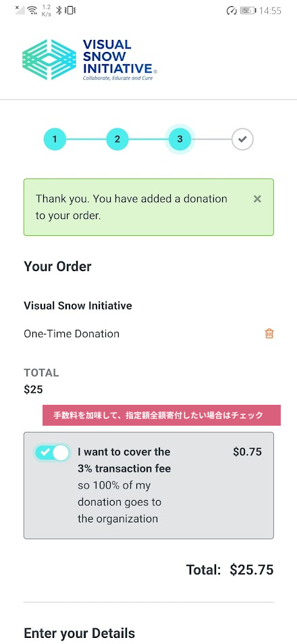Click the pink Japanese annotation banner
The height and width of the screenshot is (644, 297).
[161, 415]
